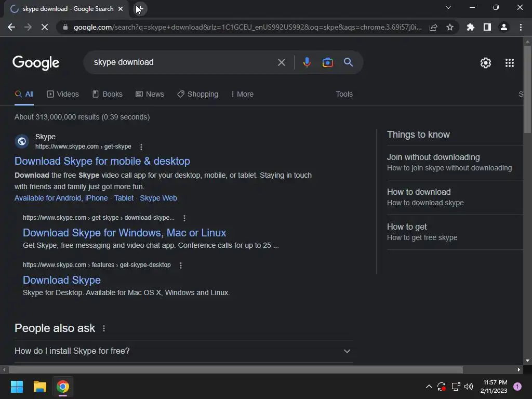View site info via the lock icon
Image resolution: width=532 pixels, height=399 pixels.
point(65,27)
